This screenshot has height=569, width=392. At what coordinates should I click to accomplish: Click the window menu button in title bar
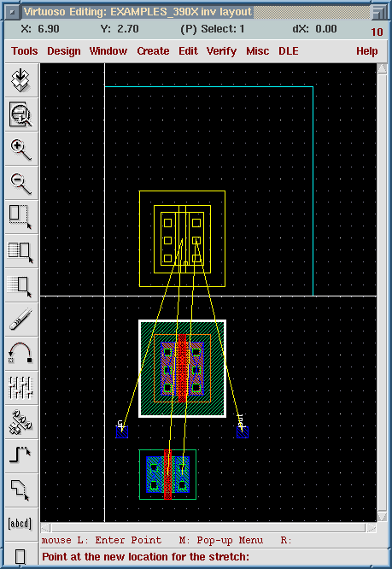(12, 13)
